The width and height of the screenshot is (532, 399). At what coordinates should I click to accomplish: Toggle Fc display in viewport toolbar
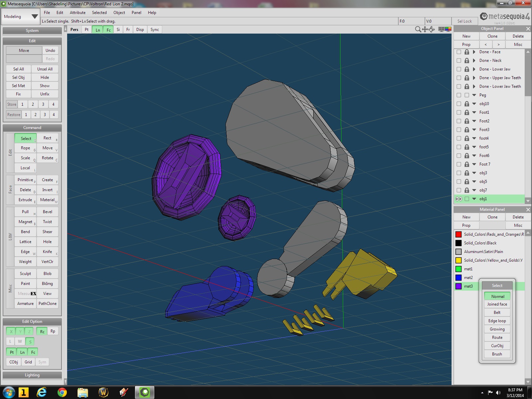(108, 30)
